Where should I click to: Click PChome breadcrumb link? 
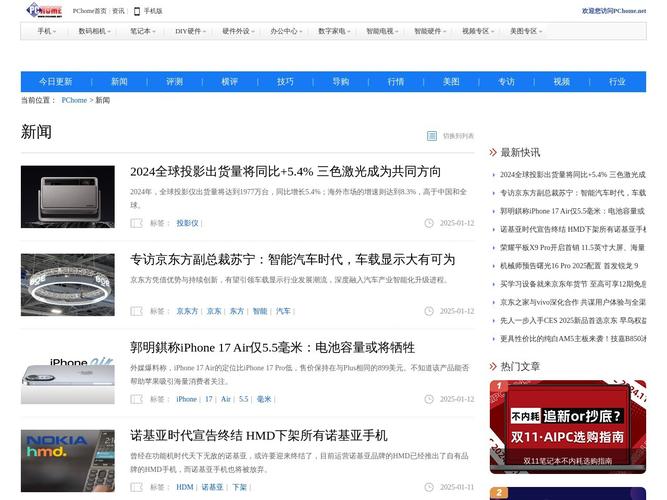pos(74,100)
